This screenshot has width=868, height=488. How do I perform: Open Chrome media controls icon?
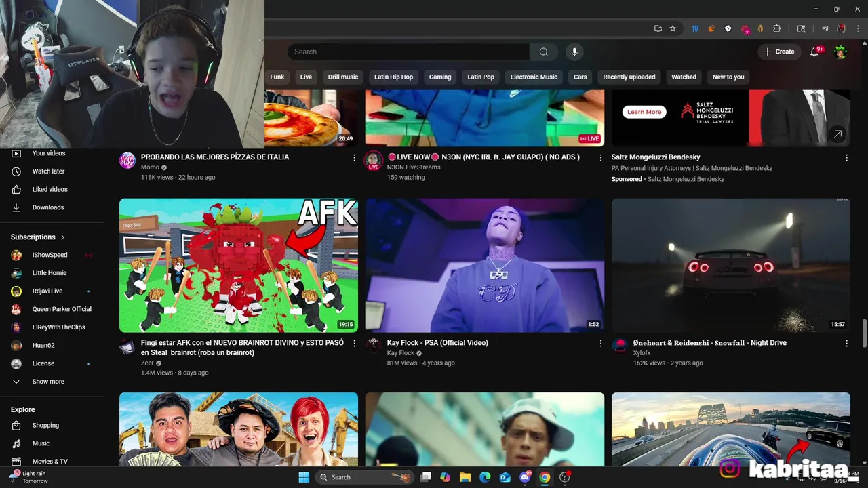(x=825, y=28)
